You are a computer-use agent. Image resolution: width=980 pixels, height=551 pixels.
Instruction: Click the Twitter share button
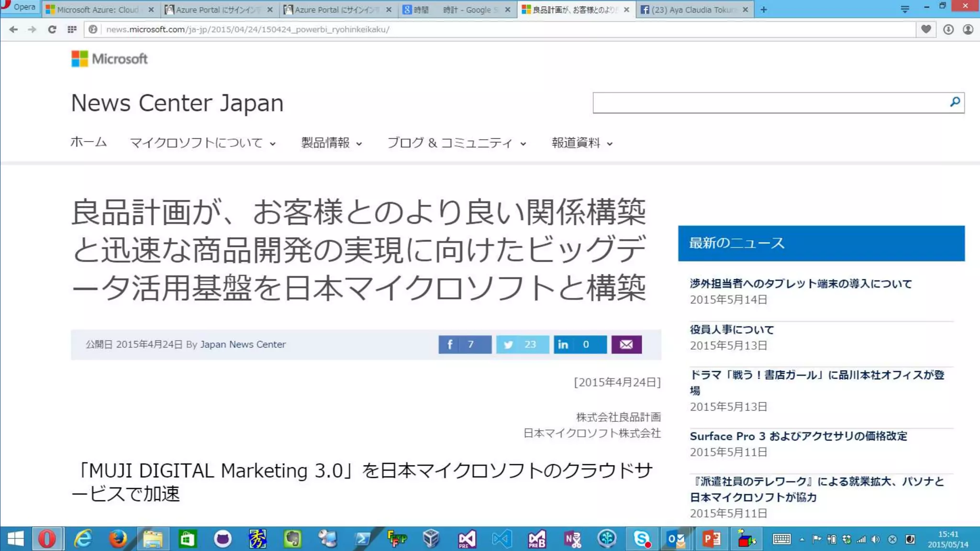click(522, 344)
